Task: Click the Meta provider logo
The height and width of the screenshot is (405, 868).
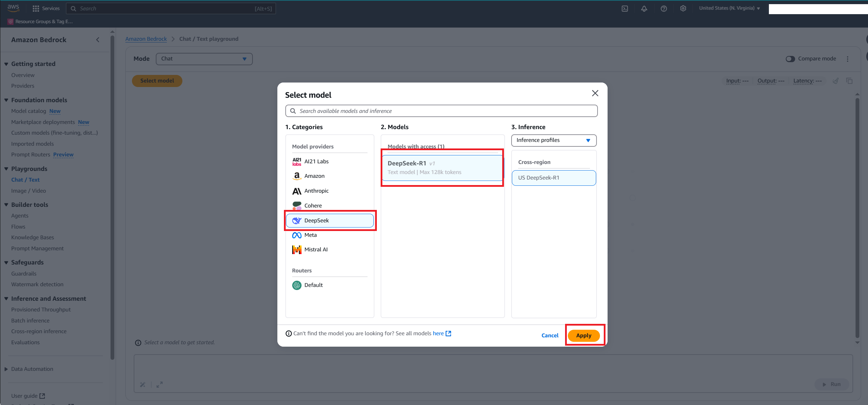Action: pos(297,235)
